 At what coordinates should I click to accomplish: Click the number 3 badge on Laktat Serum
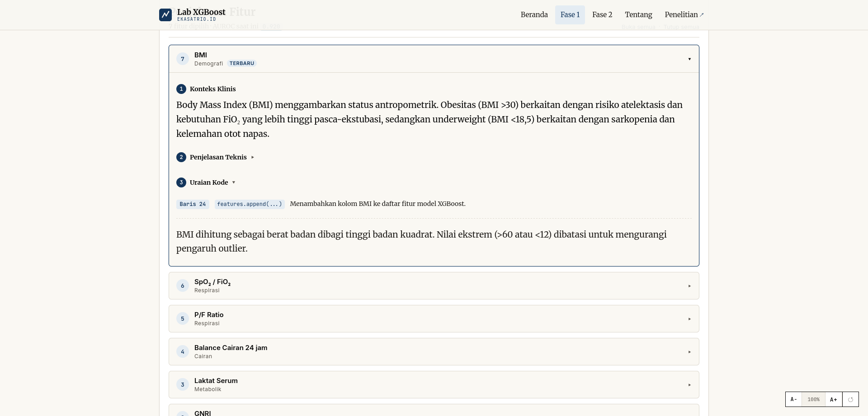(x=183, y=384)
